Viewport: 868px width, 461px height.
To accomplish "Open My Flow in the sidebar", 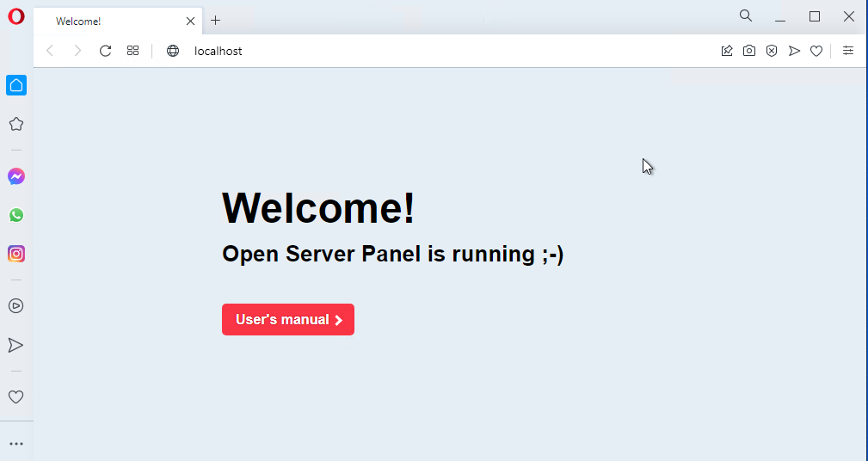I will [x=16, y=346].
